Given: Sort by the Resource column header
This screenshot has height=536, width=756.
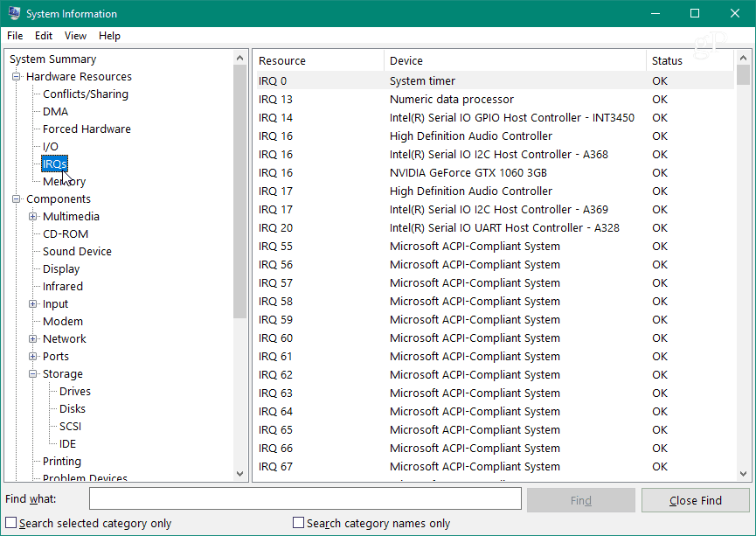Looking at the screenshot, I should pyautogui.click(x=319, y=61).
